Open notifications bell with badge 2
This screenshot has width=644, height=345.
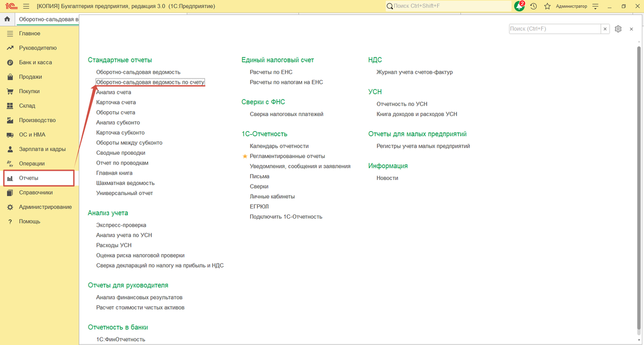click(519, 6)
